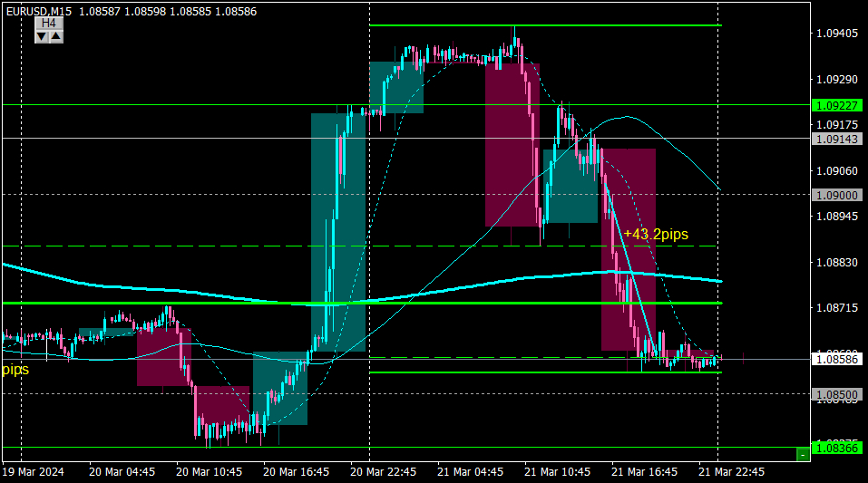Screen dimensions: 868x483
Task: Click the up arrow below H4
Action: pyautogui.click(x=56, y=36)
